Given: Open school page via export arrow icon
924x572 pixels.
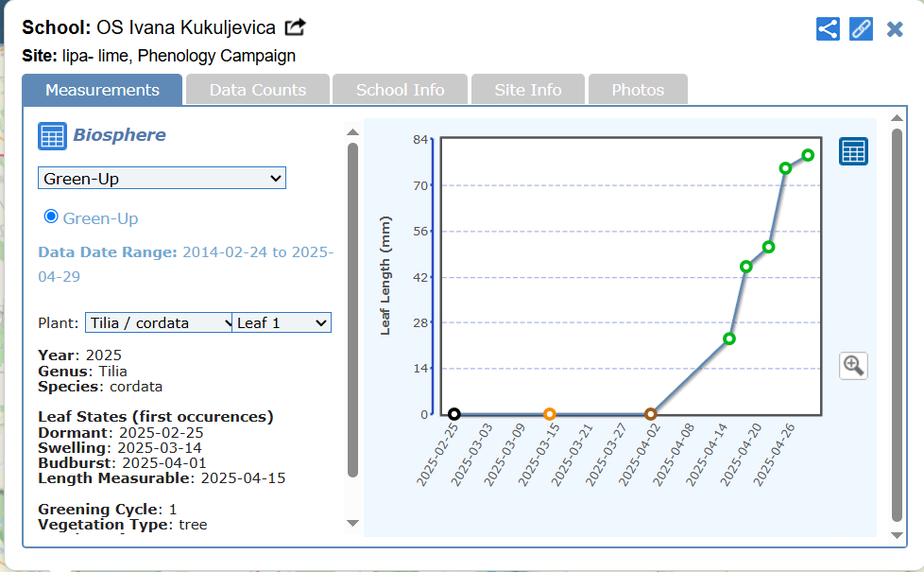Looking at the screenshot, I should 296,27.
